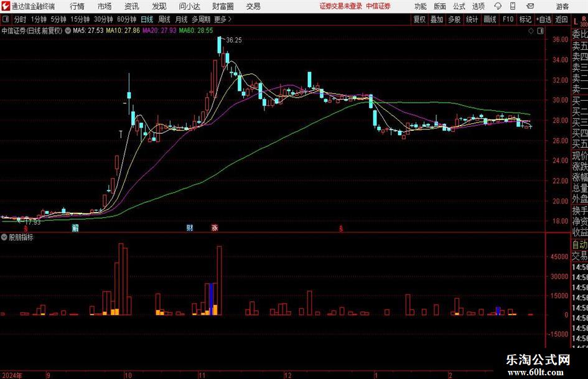
Task: Click the month 12 time axis marker
Action: tap(287, 375)
